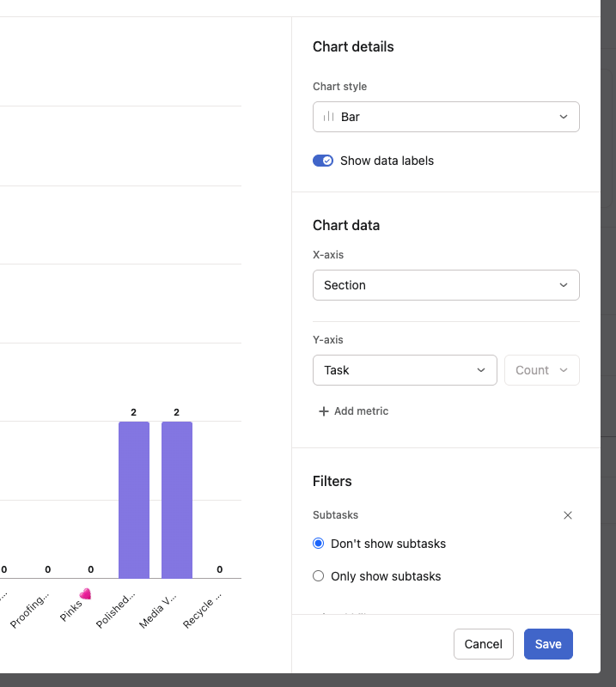Click the first purple bar in chart
The height and width of the screenshot is (687, 616).
click(134, 500)
